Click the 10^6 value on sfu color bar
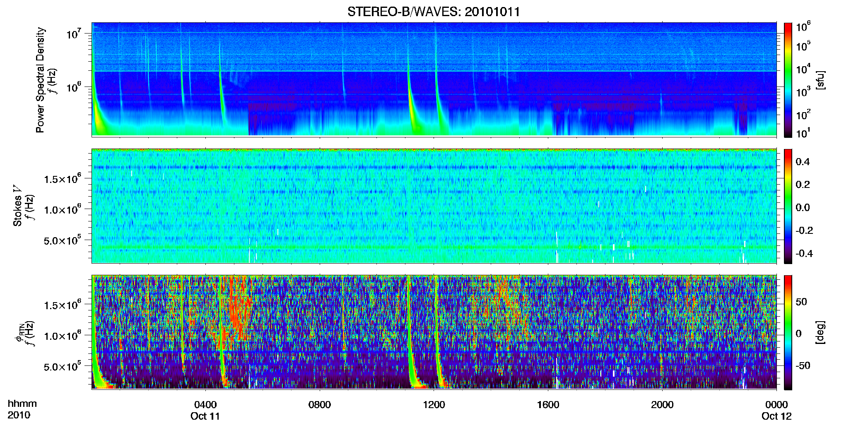Screen dimensions: 868x447 point(803,27)
